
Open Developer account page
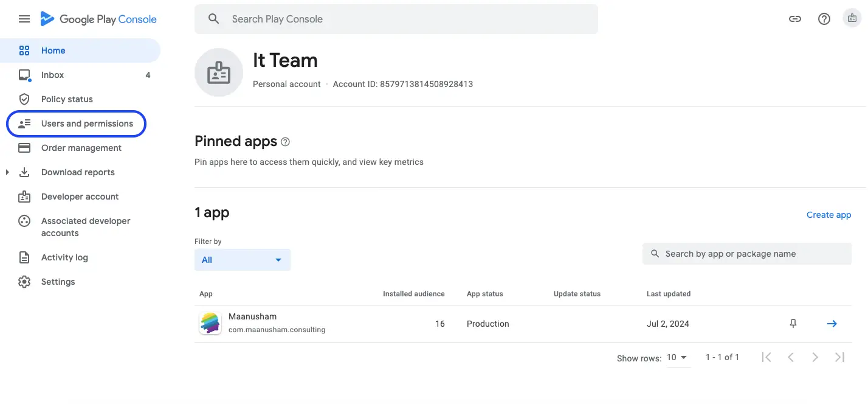[80, 197]
